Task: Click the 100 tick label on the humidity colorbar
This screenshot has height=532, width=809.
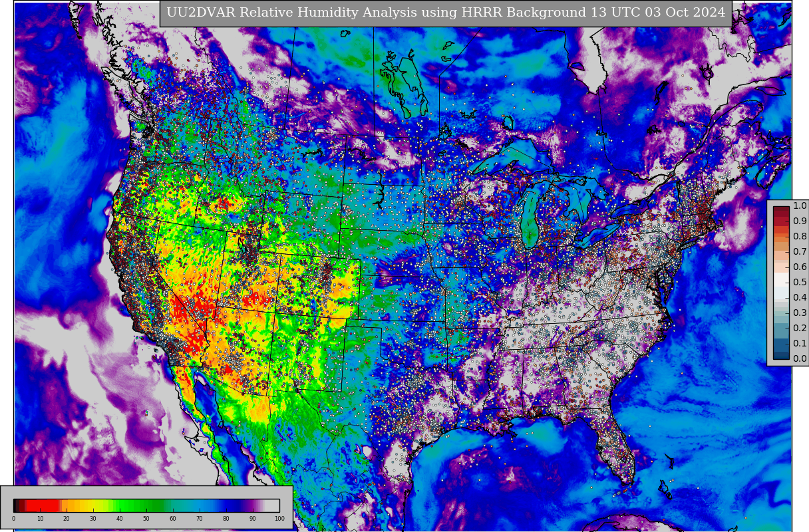Action: click(279, 519)
